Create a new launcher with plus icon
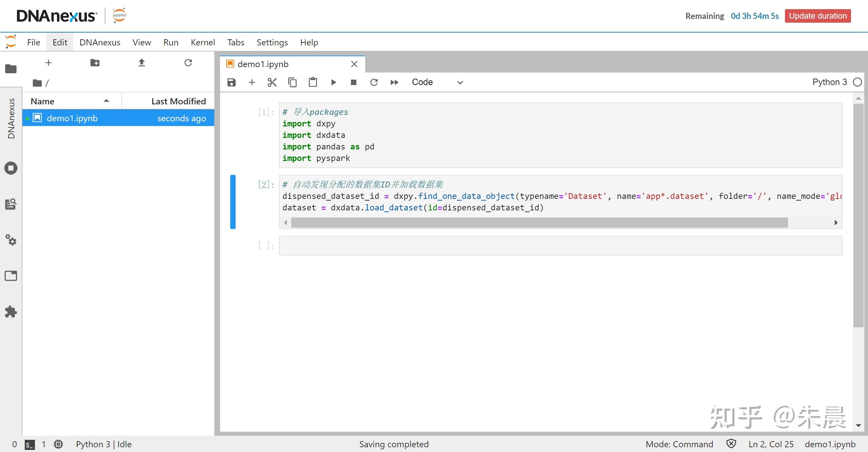The width and height of the screenshot is (868, 452). tap(48, 63)
